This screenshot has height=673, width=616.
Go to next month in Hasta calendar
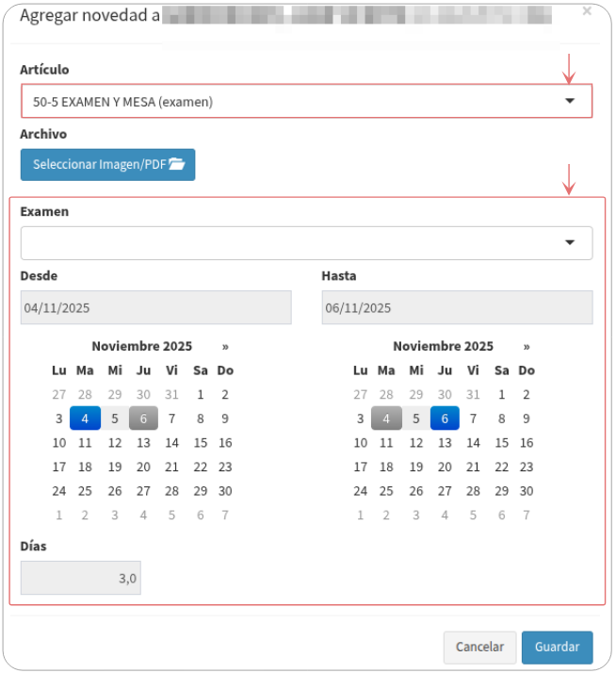point(527,346)
